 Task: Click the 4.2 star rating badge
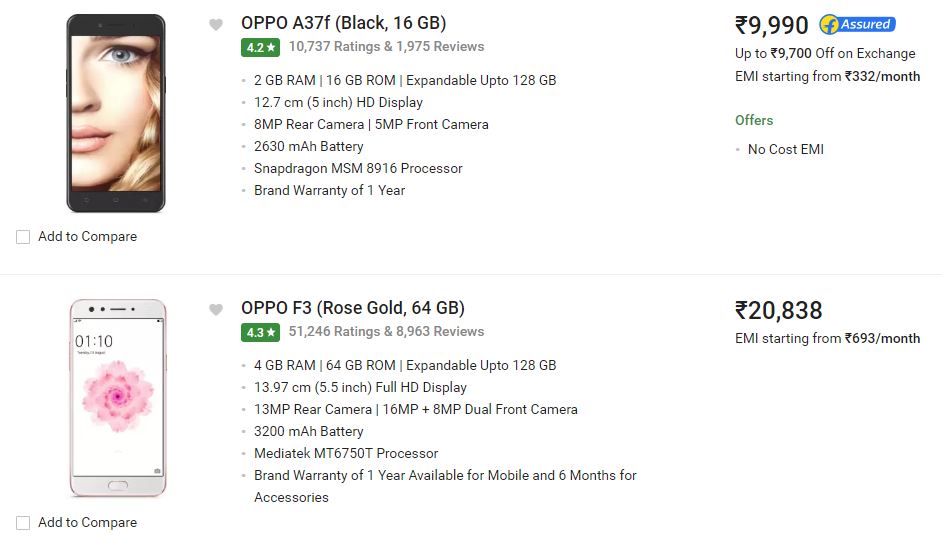click(x=260, y=47)
